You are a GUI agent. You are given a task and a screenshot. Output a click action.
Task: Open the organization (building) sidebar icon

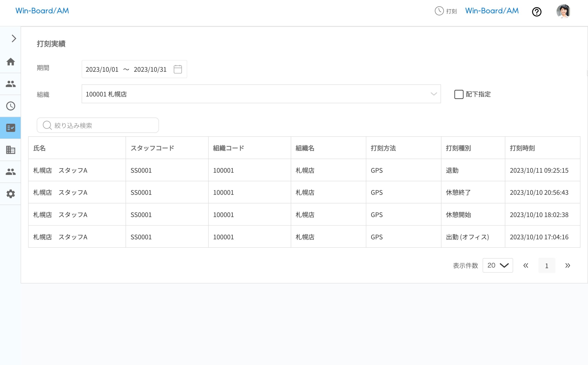(x=10, y=150)
